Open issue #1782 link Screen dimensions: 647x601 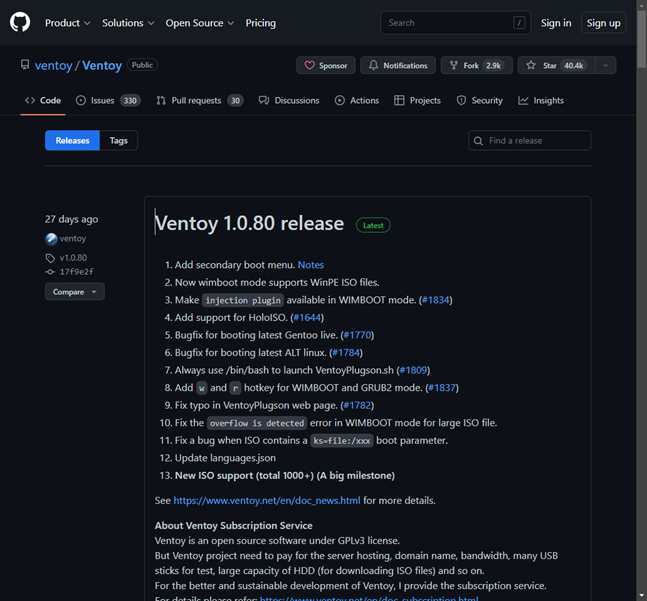(x=357, y=405)
